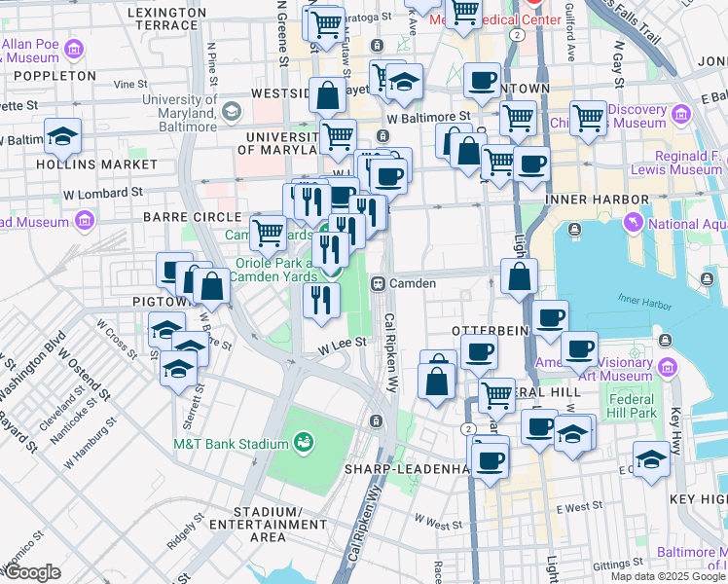Click M&T Bank Stadium label
The image size is (728, 584).
[232, 444]
